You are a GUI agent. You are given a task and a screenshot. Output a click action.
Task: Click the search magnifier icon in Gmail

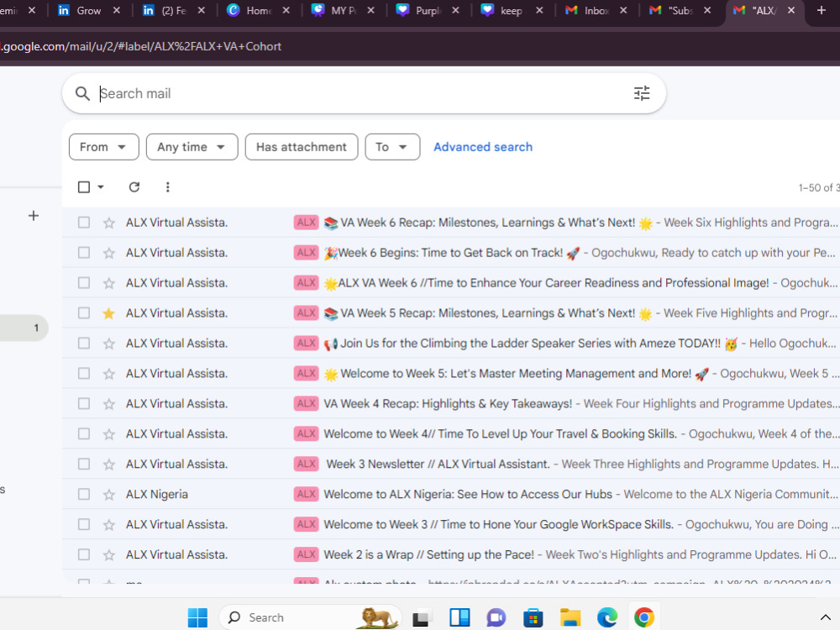(82, 94)
